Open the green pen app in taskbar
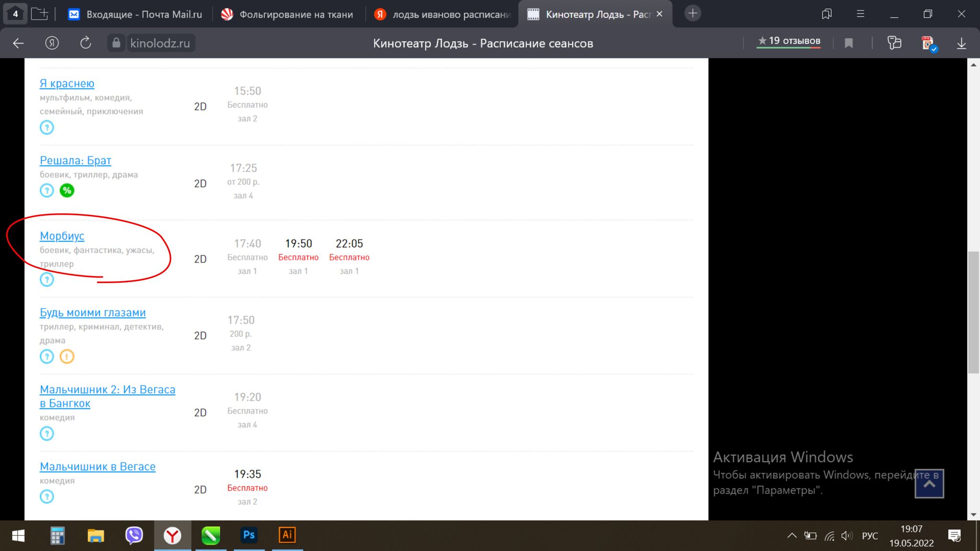This screenshot has height=551, width=980. [x=211, y=536]
